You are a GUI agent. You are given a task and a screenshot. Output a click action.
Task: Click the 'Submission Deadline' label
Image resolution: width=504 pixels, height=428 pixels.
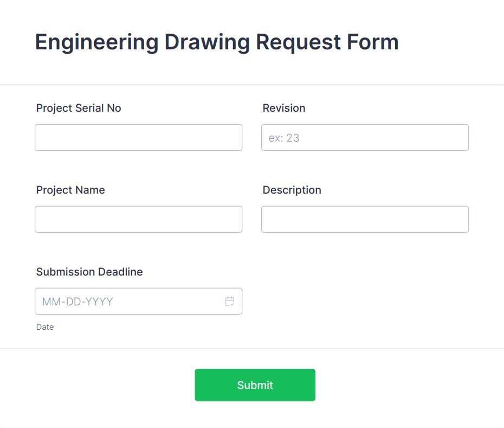89,272
